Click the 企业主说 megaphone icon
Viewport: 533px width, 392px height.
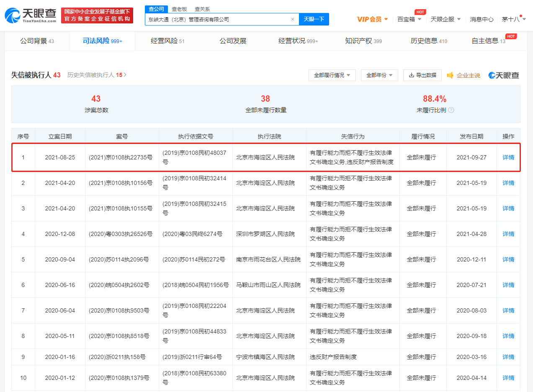[451, 75]
